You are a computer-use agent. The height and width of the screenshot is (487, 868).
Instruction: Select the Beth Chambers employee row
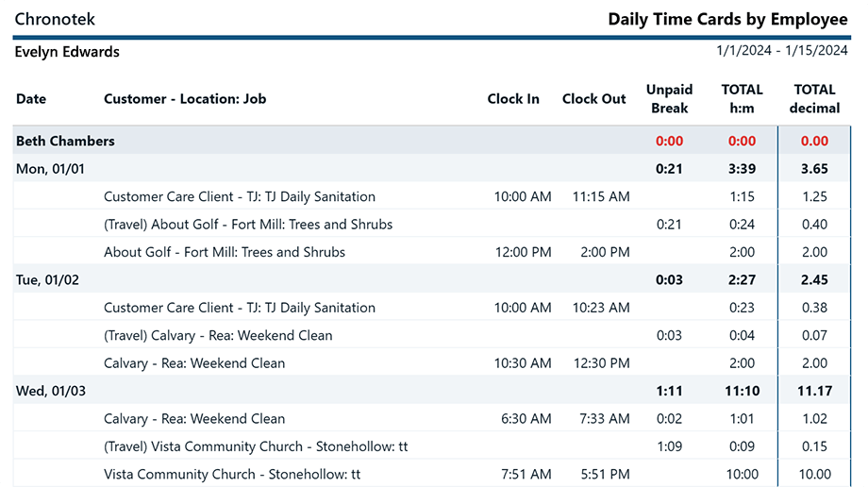66,141
